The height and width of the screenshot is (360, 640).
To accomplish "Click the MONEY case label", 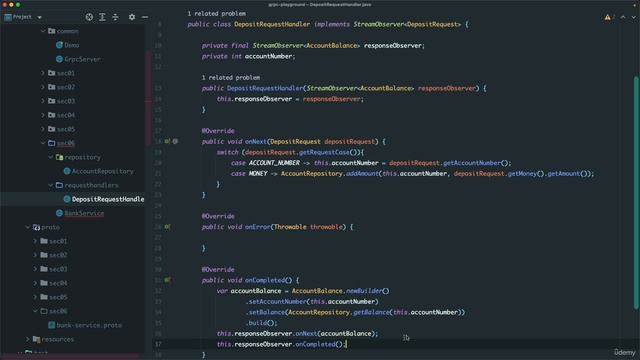I will coord(258,173).
